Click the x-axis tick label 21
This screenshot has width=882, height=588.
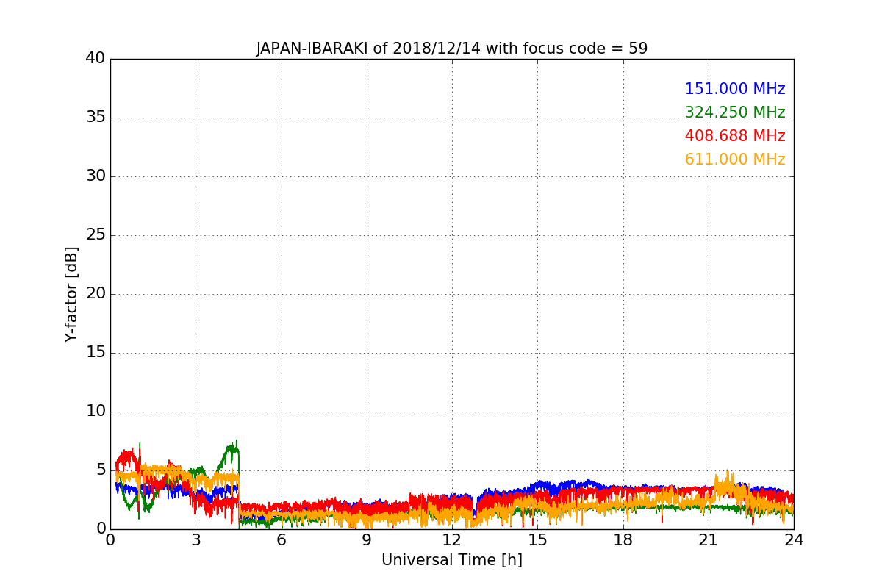point(709,540)
